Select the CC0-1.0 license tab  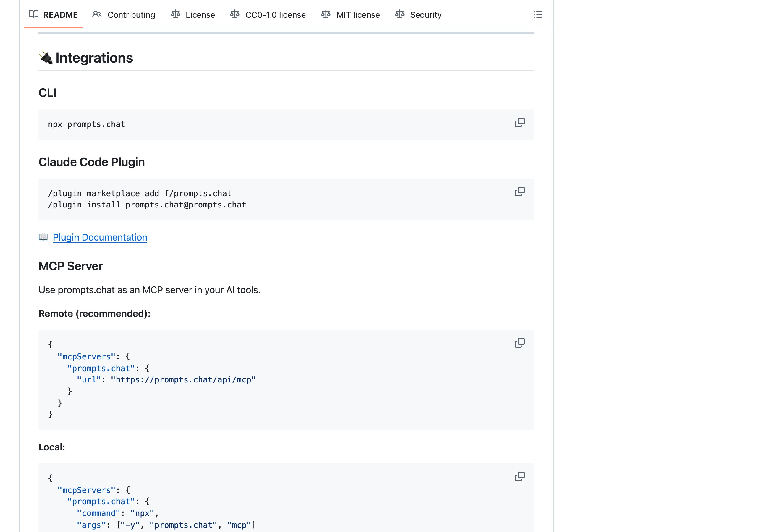click(268, 14)
